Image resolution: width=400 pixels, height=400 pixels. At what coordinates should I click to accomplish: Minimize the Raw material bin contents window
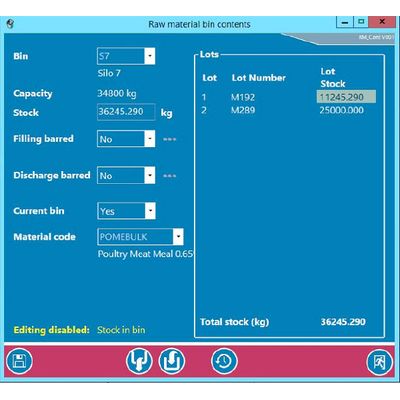point(345,22)
